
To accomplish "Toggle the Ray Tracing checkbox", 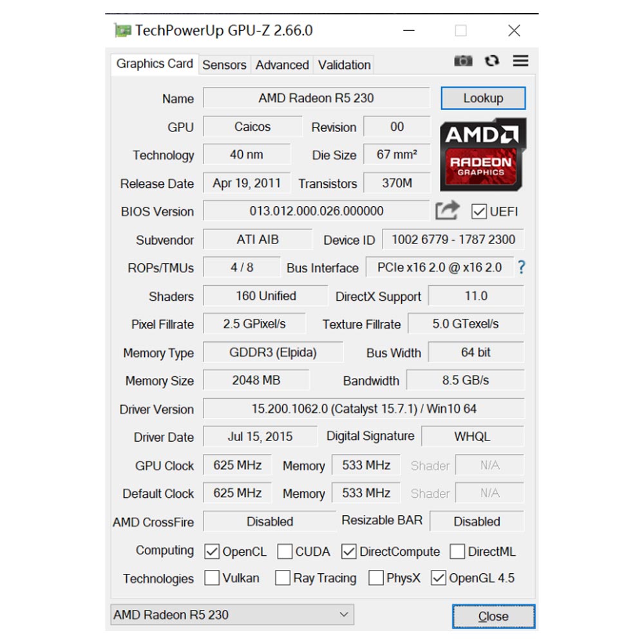I will pos(283,578).
